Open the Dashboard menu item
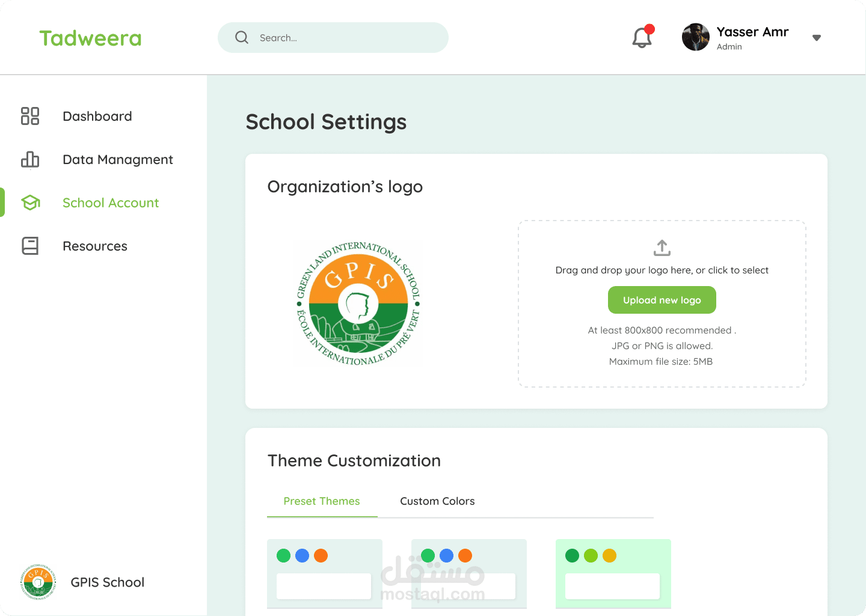The width and height of the screenshot is (866, 616). (x=97, y=116)
